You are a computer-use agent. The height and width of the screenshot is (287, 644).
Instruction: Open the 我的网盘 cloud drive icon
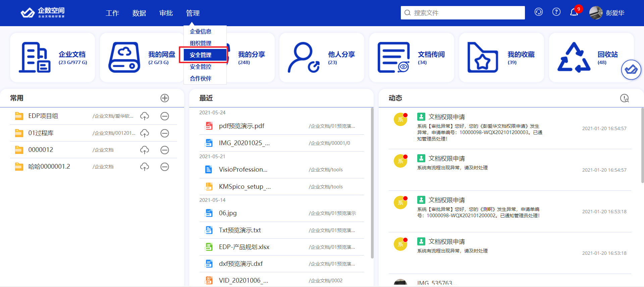pyautogui.click(x=124, y=57)
